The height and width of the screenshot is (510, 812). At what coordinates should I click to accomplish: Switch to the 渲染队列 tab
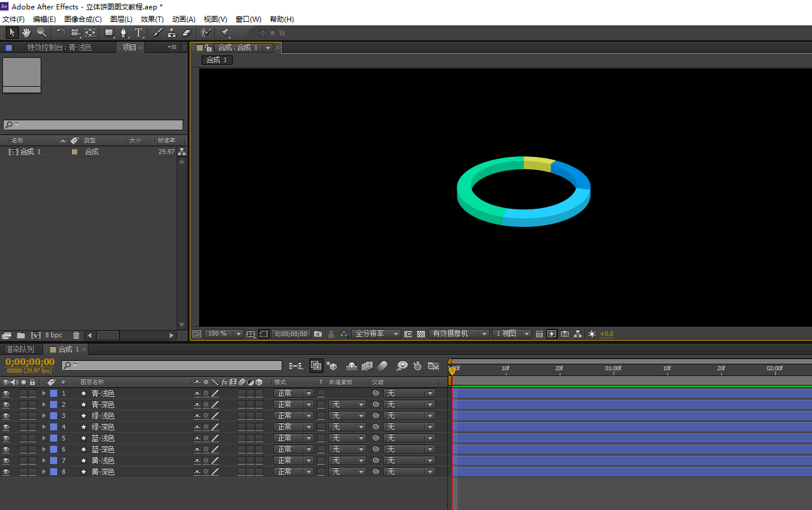tap(20, 349)
